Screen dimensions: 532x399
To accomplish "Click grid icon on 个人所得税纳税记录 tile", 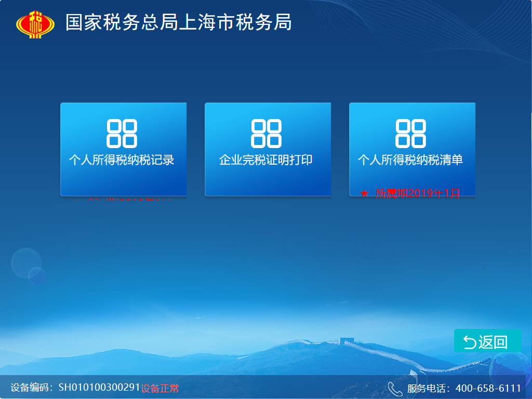I will (x=122, y=134).
